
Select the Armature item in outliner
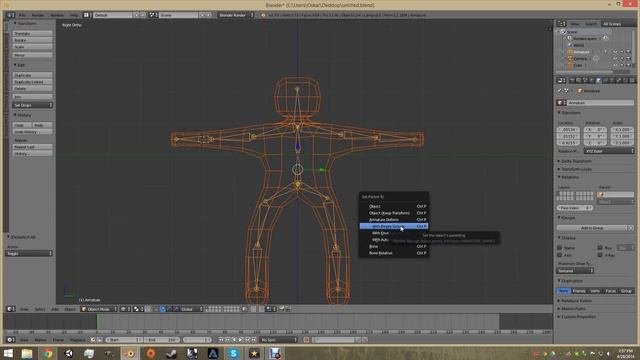581,52
